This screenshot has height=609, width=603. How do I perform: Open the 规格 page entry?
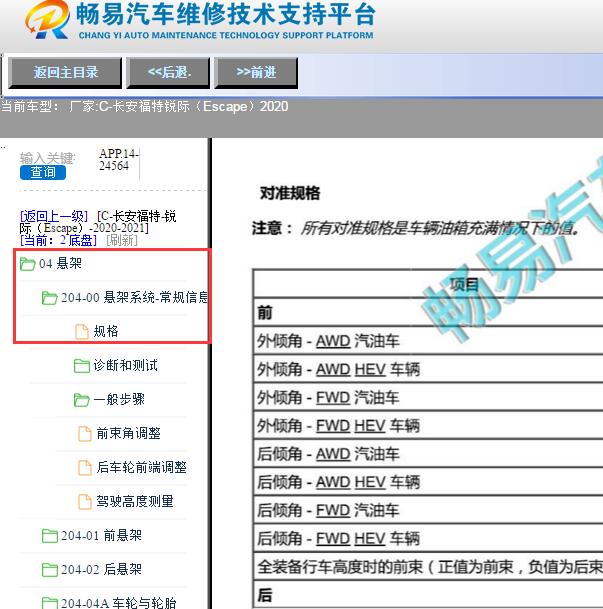pyautogui.click(x=106, y=331)
